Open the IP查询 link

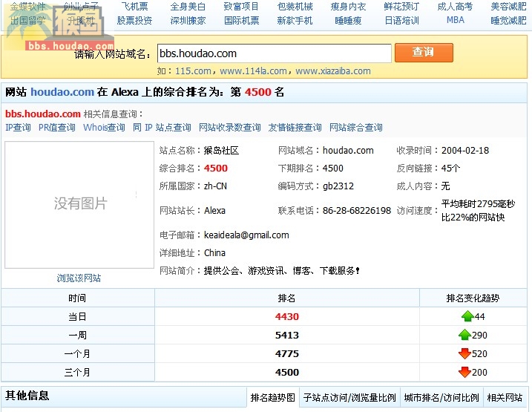pos(18,127)
